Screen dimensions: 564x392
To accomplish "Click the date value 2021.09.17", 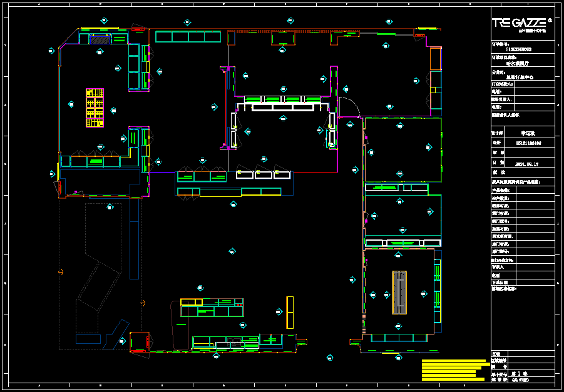I will click(526, 163).
